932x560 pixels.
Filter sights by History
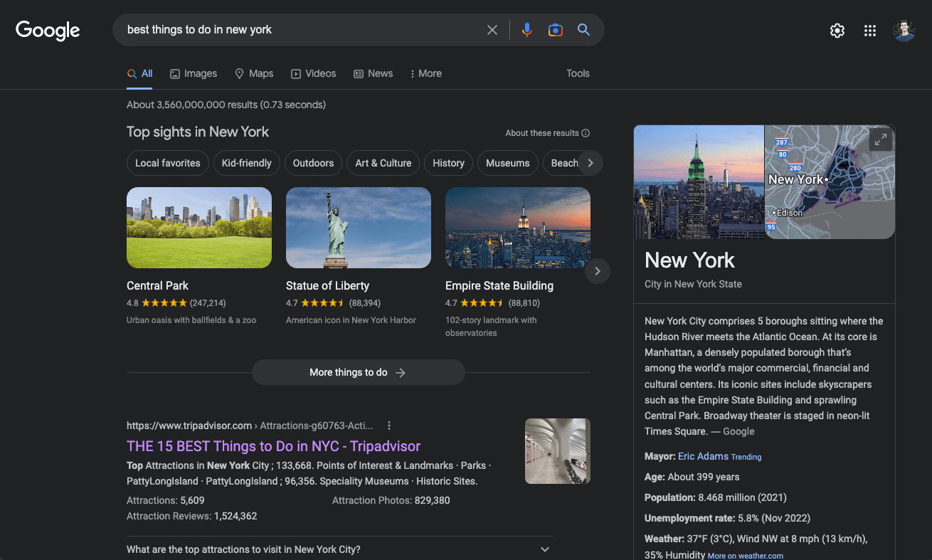(x=448, y=163)
